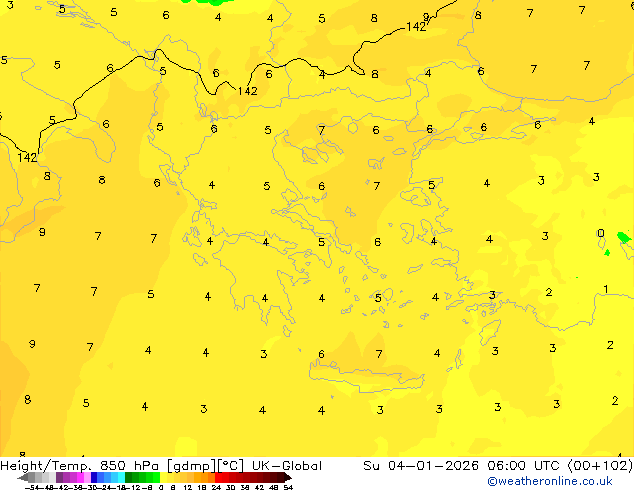Click the gray left arrow end of legend
The image size is (634, 490).
[23, 478]
